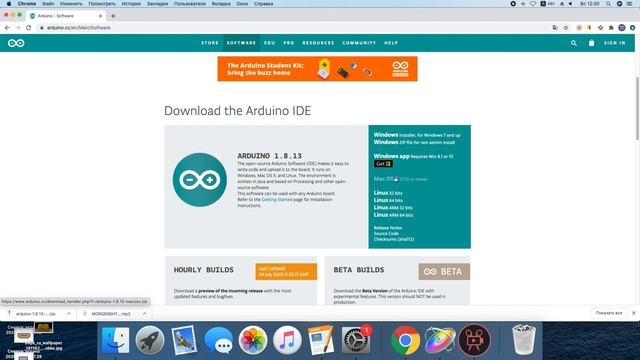Download Linux 32 bits version
Image resolution: width=640 pixels, height=360 pixels.
pyautogui.click(x=388, y=193)
